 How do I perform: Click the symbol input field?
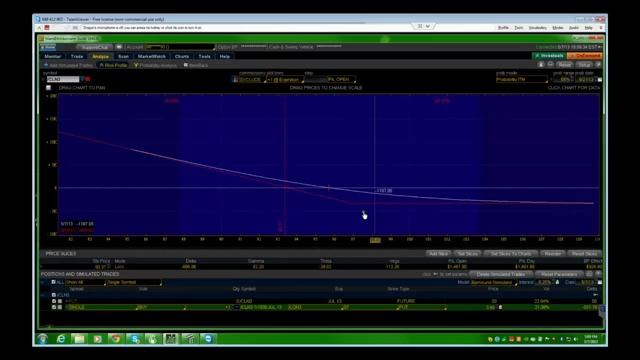63,79
